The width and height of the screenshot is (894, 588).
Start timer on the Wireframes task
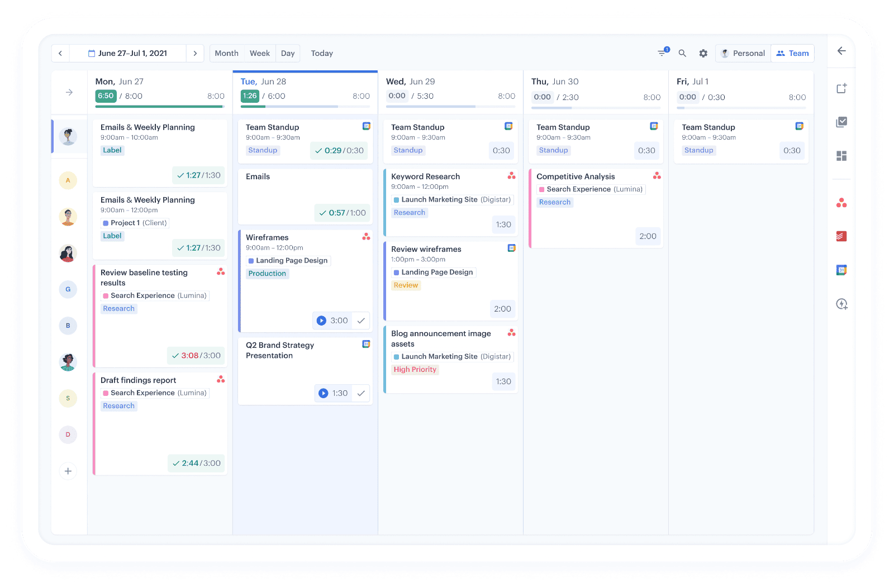tap(322, 321)
